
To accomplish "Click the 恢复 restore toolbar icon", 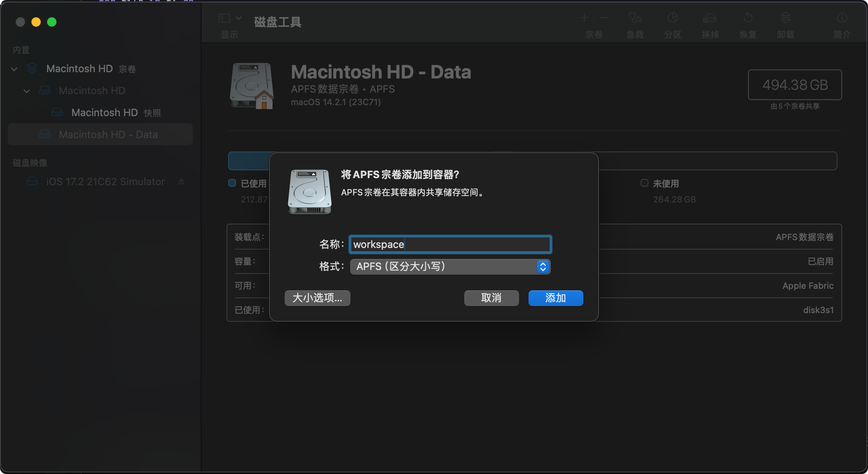I will pyautogui.click(x=748, y=18).
